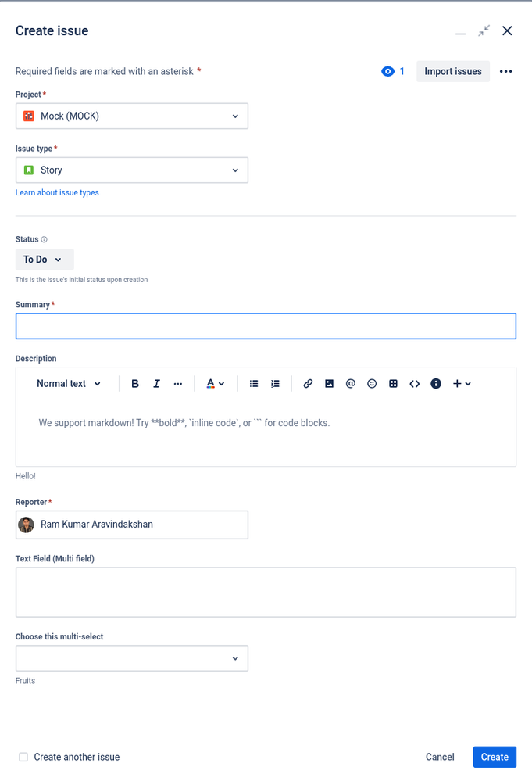Expand the multi-select Fruits dropdown

pos(132,658)
